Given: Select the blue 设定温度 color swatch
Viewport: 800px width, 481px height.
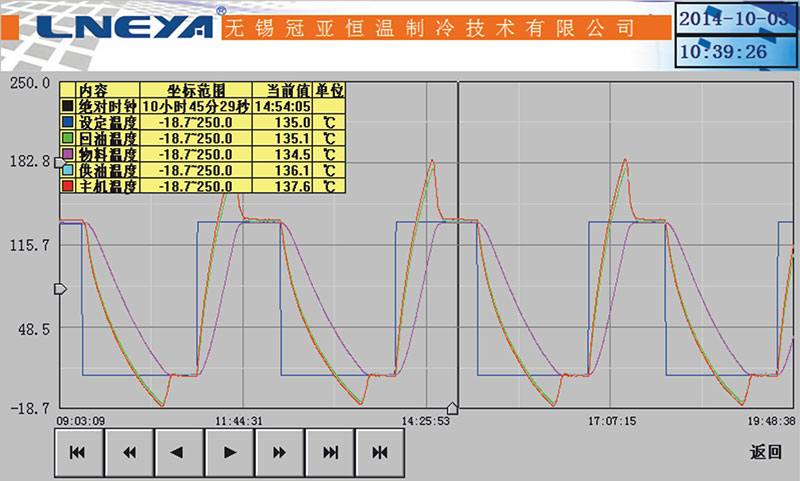Looking at the screenshot, I should 68,121.
